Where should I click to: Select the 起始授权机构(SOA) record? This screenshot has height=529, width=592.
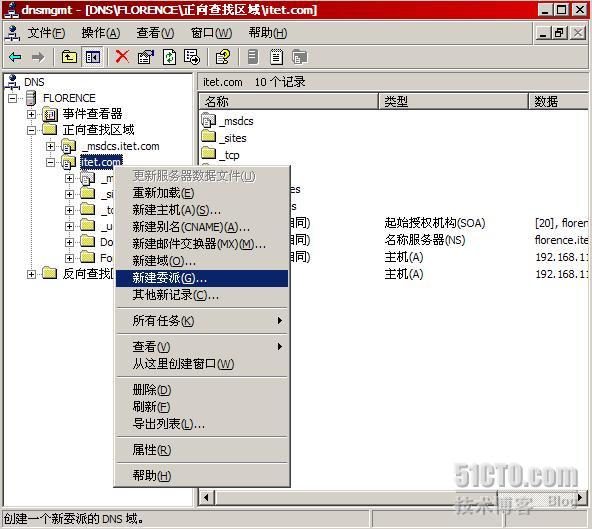pyautogui.click(x=435, y=223)
